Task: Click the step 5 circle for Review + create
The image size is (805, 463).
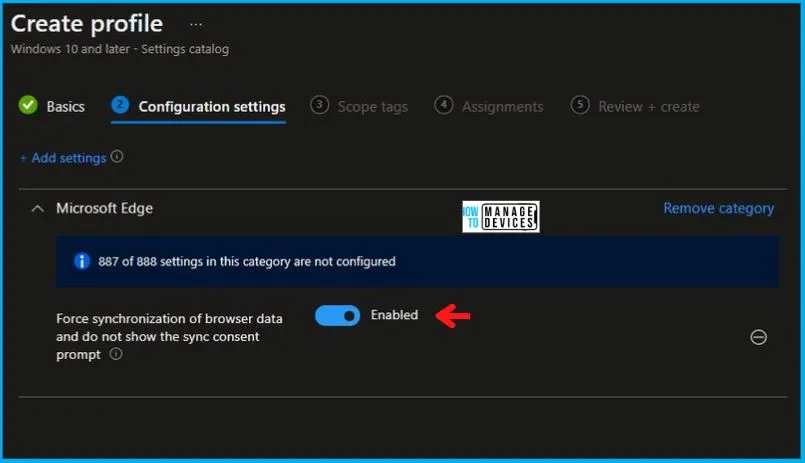Action: pos(580,105)
